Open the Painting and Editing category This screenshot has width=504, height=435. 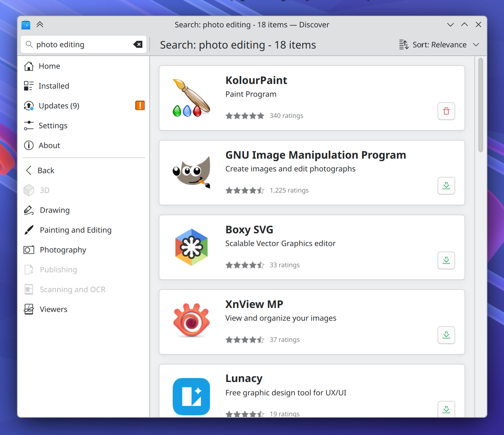pos(76,230)
